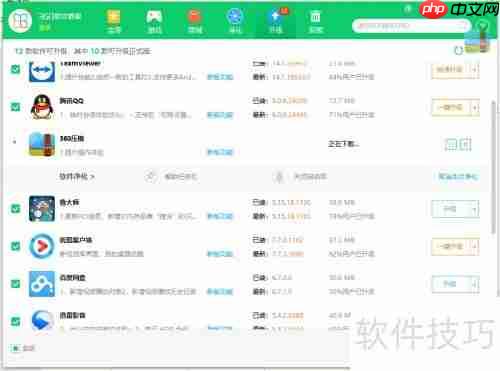Click the TeamViewer app icon

(x=42, y=71)
